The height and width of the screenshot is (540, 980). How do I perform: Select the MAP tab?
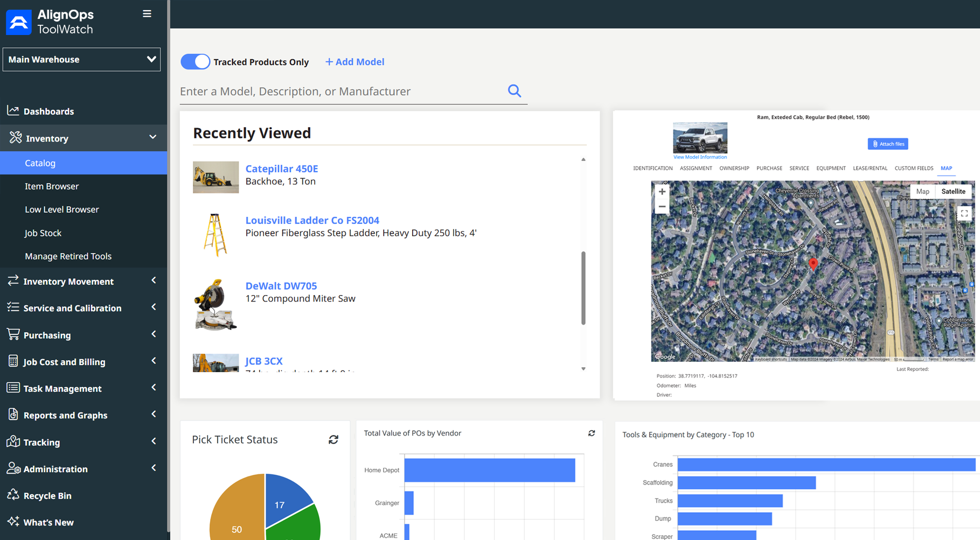(x=947, y=169)
